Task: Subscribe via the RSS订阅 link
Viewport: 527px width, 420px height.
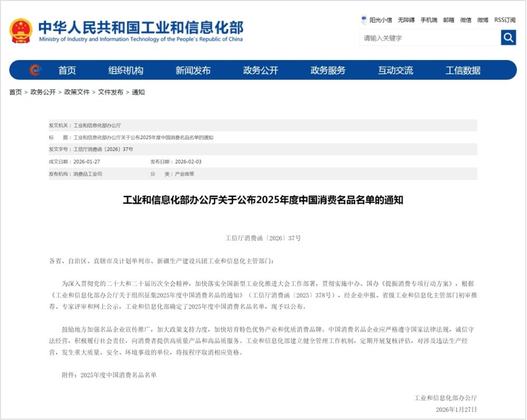Action: [504, 20]
